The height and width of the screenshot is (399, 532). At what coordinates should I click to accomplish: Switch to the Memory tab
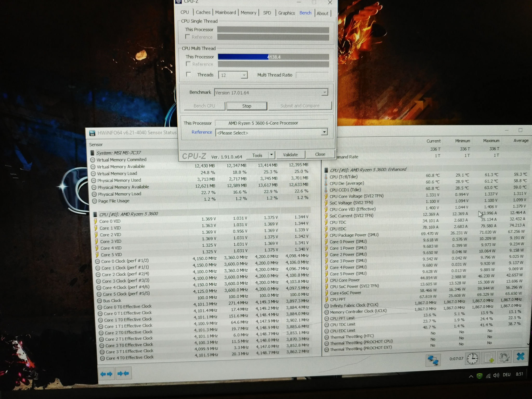248,13
